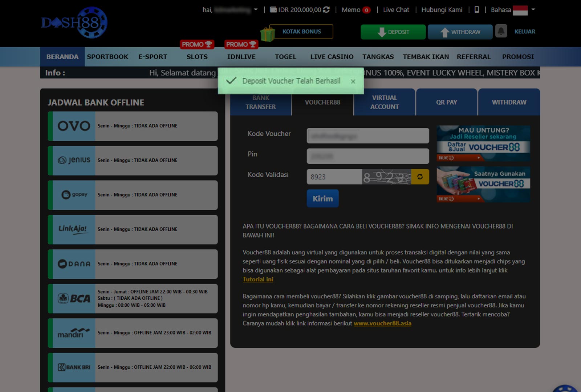Click the green Deposit button
The image size is (581, 392).
[393, 32]
